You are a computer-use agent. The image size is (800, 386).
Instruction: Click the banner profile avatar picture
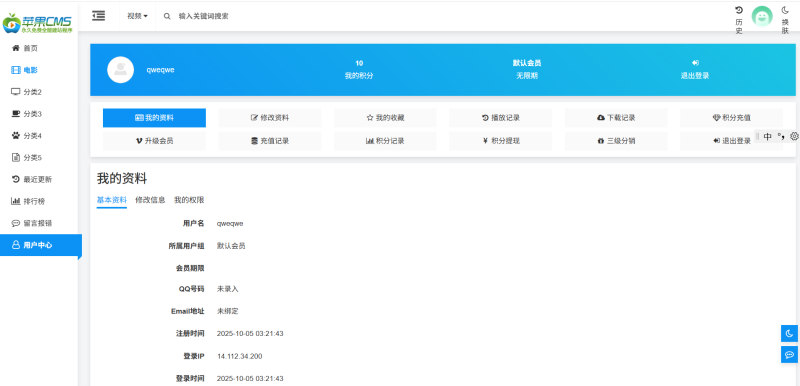tap(120, 70)
